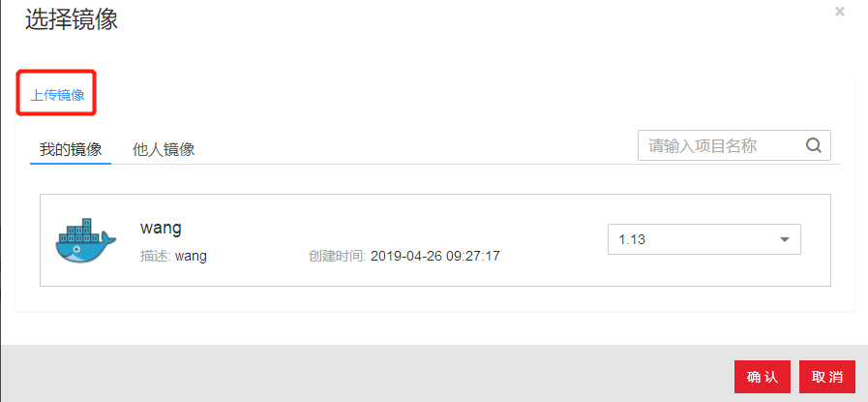
Task: Click the 创建时间 label
Action: (338, 256)
